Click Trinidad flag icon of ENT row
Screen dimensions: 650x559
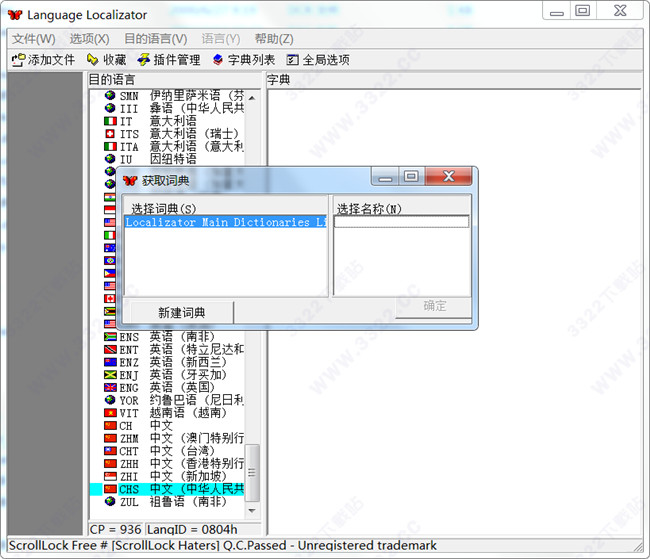[x=110, y=350]
